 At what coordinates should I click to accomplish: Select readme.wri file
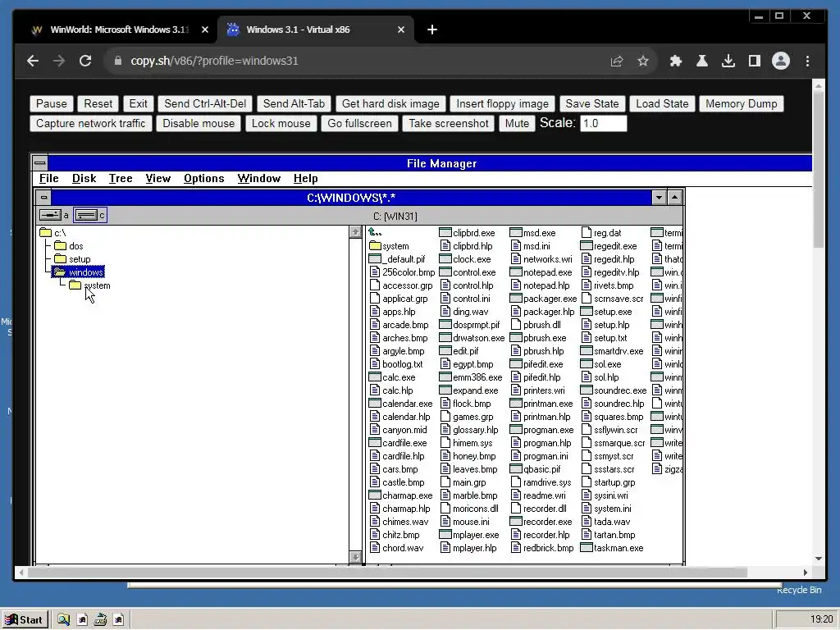[538, 495]
